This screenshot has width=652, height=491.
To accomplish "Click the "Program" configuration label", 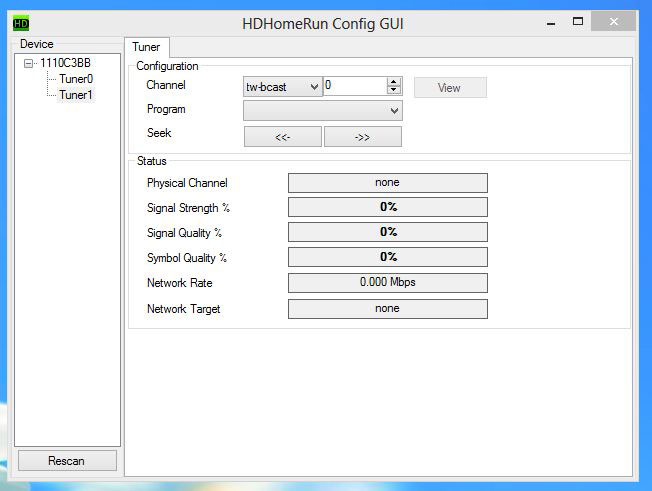I will pyautogui.click(x=166, y=109).
